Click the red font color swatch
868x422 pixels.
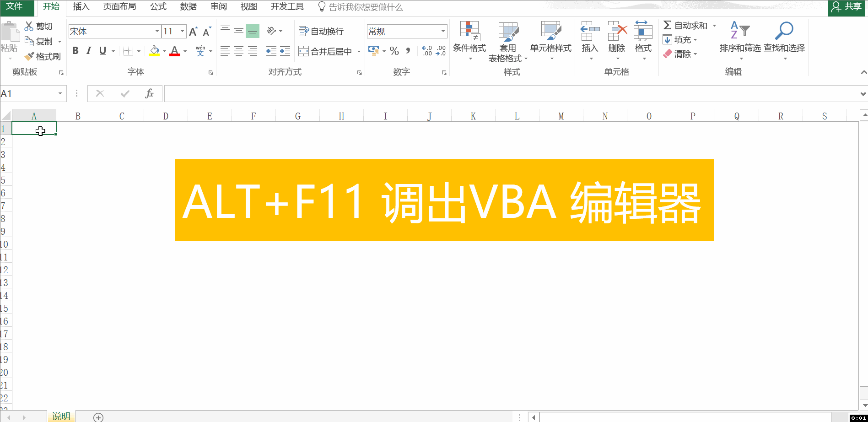point(174,54)
